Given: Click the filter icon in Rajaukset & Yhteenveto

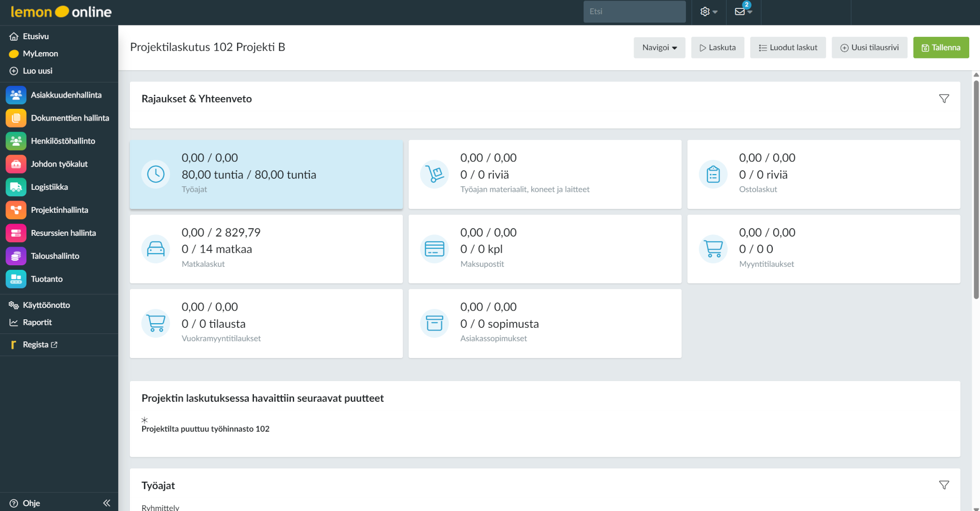Looking at the screenshot, I should click(944, 99).
